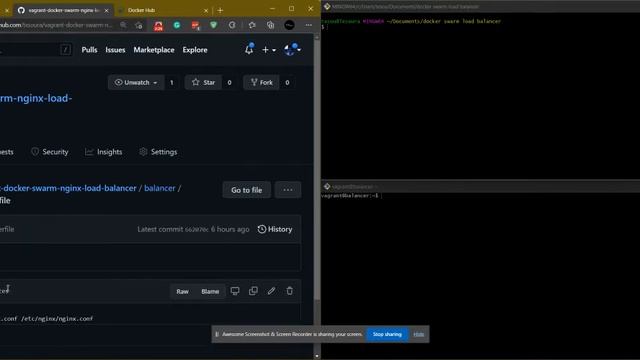Open the plus create-new dropdown
This screenshot has height=360, width=640.
tap(269, 50)
